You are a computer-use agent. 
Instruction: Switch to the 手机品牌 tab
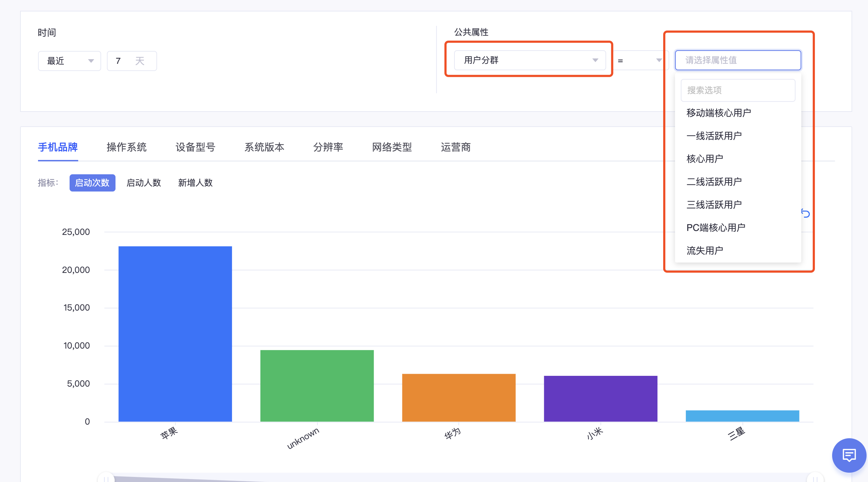click(x=58, y=147)
